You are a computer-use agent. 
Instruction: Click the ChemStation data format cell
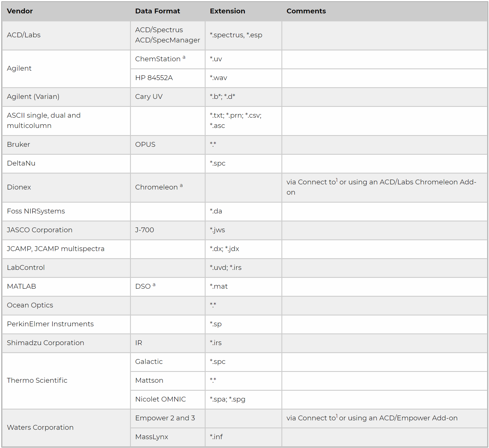click(158, 59)
